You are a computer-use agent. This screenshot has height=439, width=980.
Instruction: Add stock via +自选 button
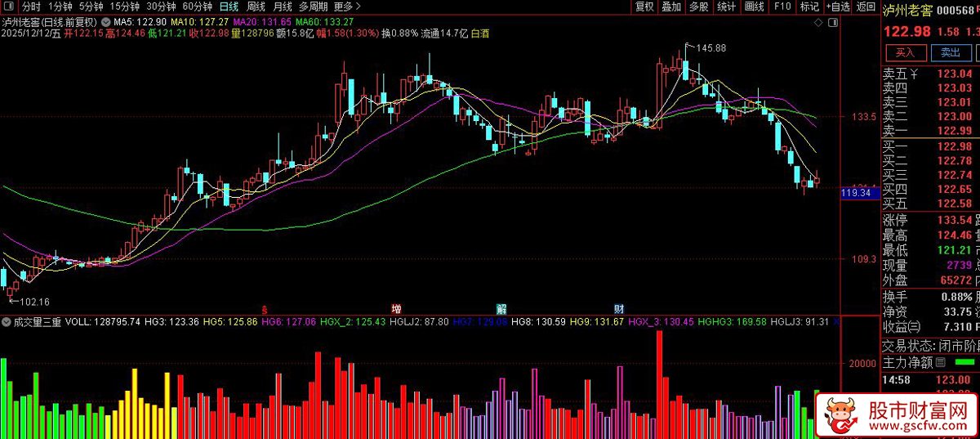pos(838,7)
